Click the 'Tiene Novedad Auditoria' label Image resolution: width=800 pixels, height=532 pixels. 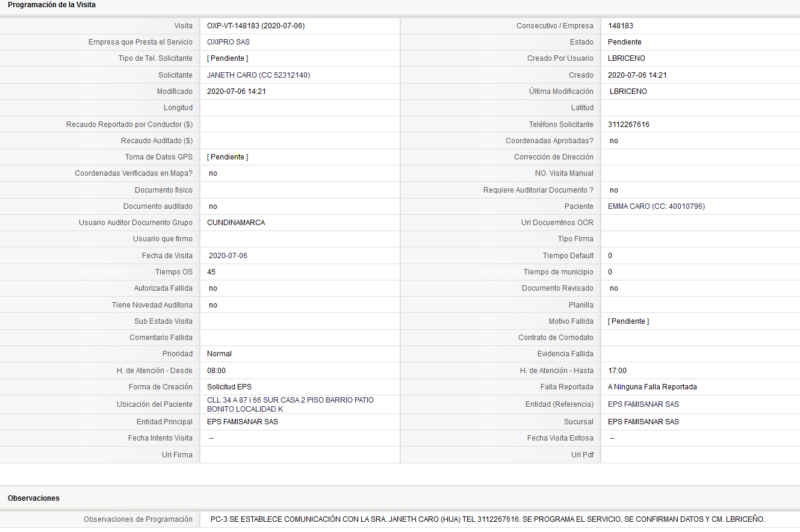click(x=152, y=305)
